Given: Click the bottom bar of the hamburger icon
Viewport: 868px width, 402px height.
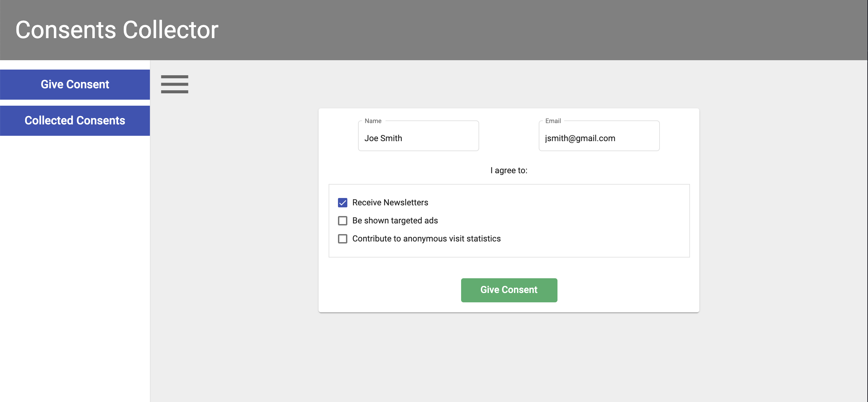Looking at the screenshot, I should point(175,91).
